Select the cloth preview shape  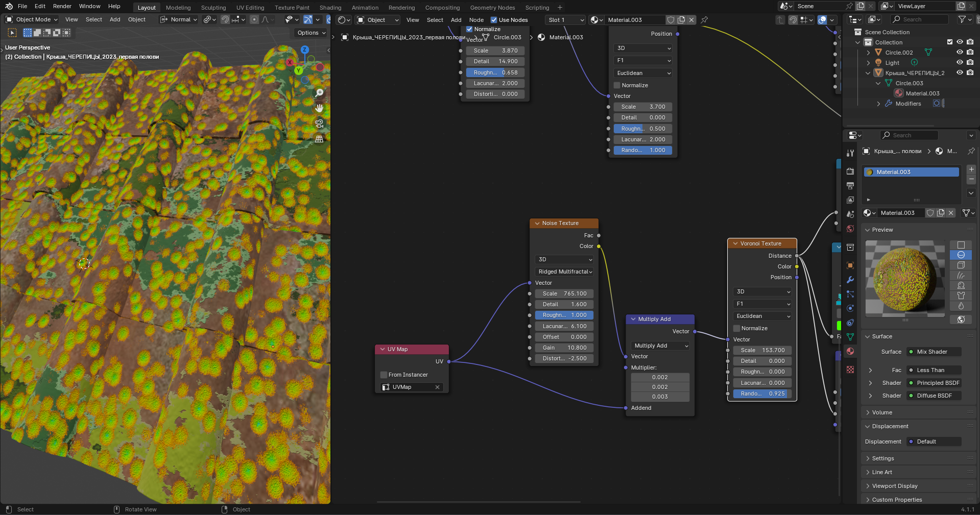[961, 296]
